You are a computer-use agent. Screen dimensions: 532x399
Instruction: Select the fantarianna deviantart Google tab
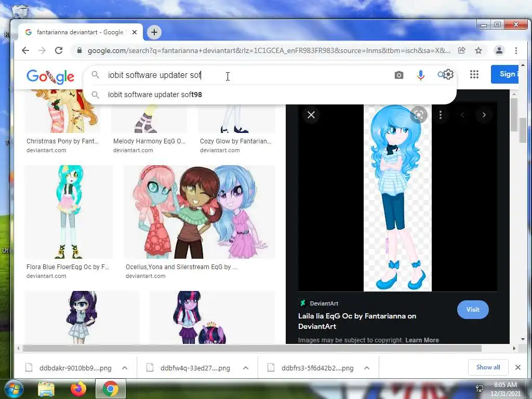point(81,32)
